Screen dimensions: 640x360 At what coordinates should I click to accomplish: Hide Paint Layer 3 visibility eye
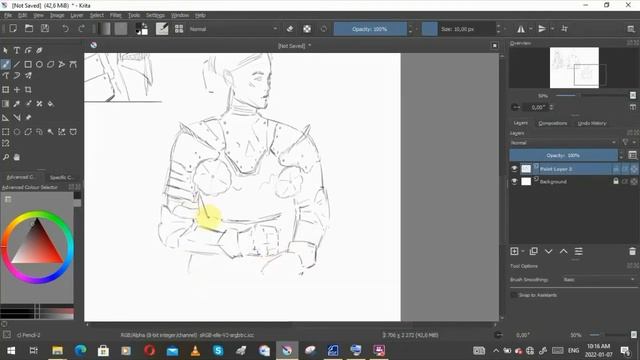[x=515, y=169]
